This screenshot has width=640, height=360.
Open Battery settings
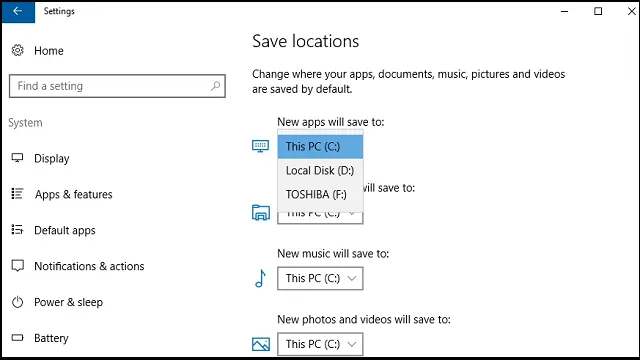pyautogui.click(x=51, y=338)
